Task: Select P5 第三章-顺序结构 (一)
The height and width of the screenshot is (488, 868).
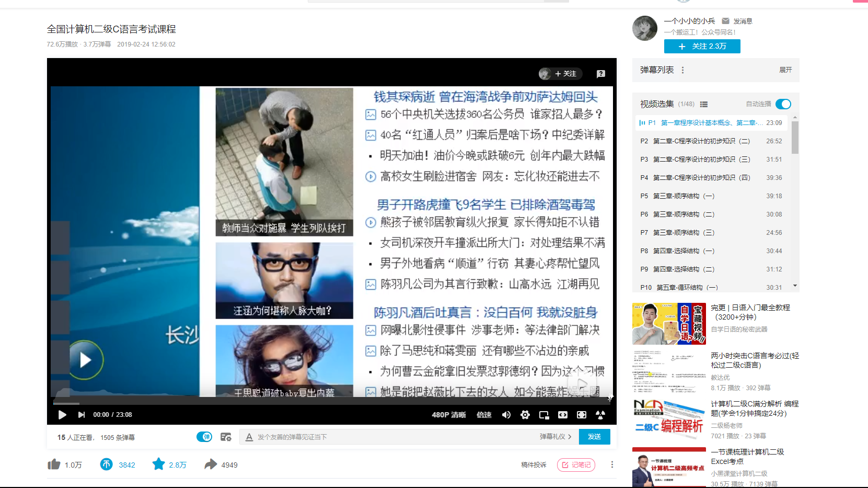Action: click(x=711, y=196)
